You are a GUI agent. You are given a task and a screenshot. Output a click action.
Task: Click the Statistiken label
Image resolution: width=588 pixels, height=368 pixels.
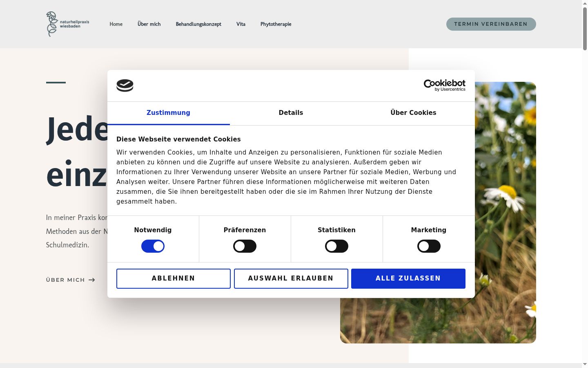click(x=336, y=230)
